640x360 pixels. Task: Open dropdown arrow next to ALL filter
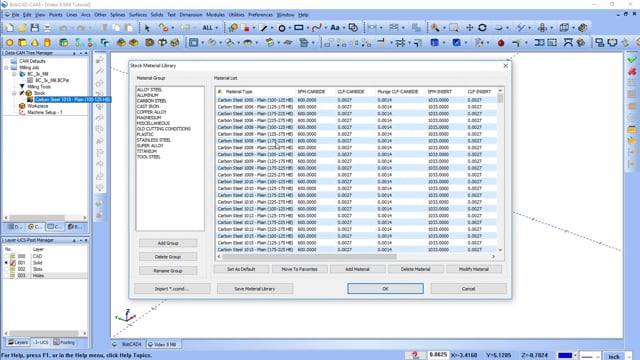coord(217,28)
